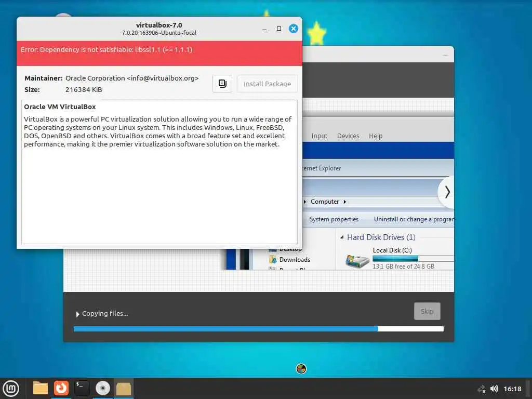This screenshot has width=532, height=399.
Task: Expand the Copying files disclosure triangle
Action: pos(78,314)
